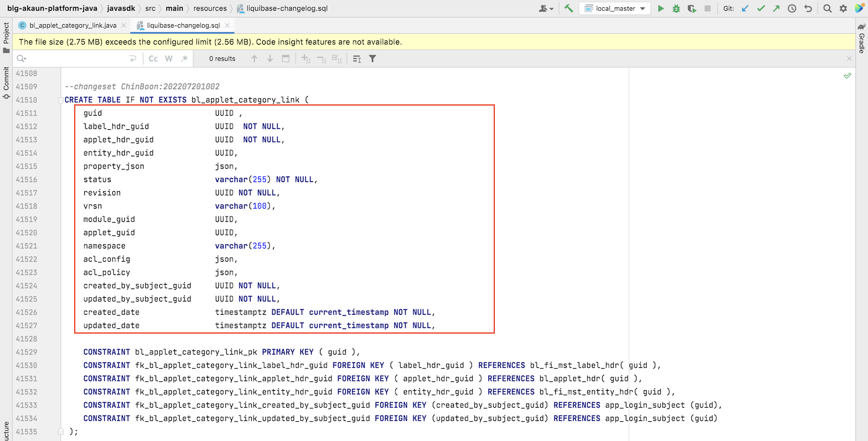Click the Build project hammer icon
The width and height of the screenshot is (868, 441).
pos(568,8)
